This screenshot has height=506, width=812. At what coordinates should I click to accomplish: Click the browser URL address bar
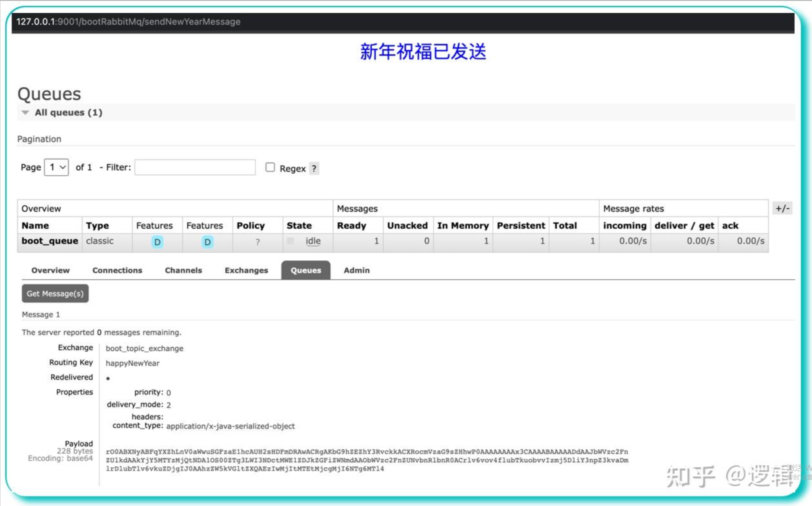point(129,22)
